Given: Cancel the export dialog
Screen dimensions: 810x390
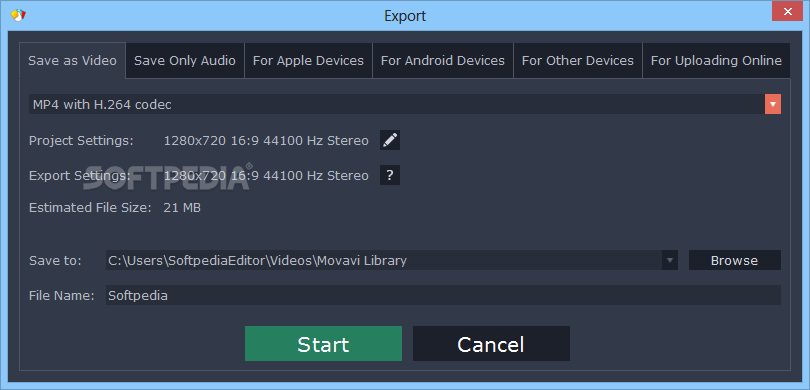Looking at the screenshot, I should 491,344.
